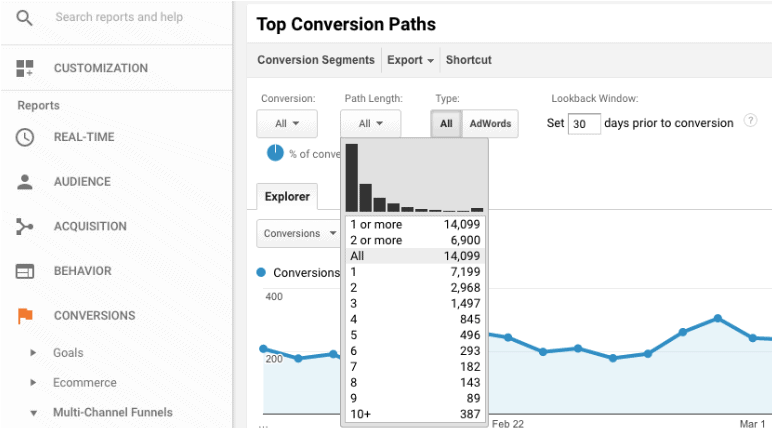This screenshot has width=773, height=429.
Task: Open Behavior using its window icon
Action: [25, 271]
